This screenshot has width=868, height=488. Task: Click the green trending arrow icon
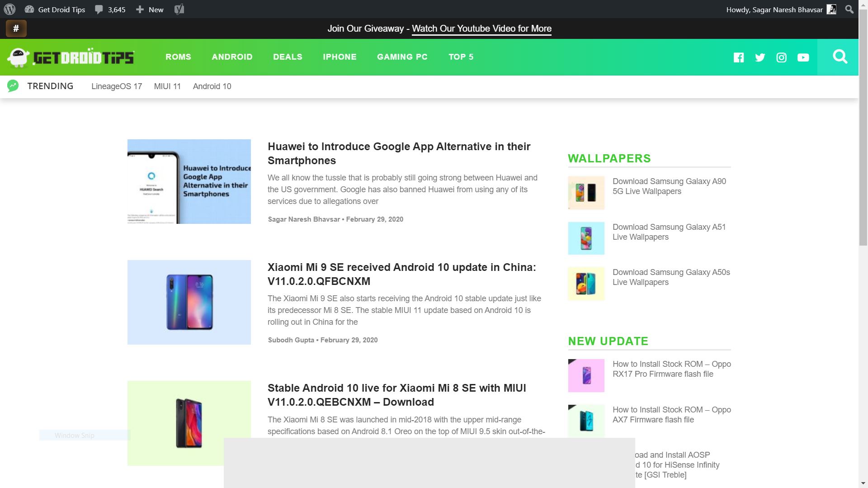click(13, 86)
